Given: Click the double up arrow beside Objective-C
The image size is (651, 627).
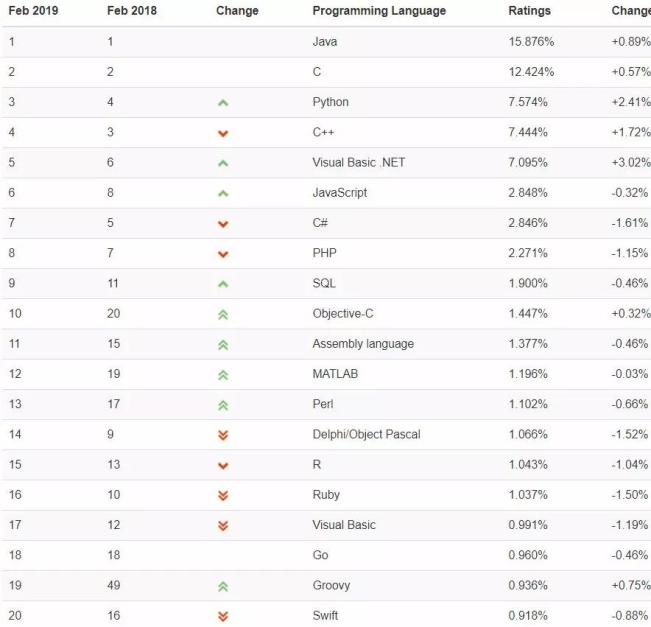Looking at the screenshot, I should 223,314.
